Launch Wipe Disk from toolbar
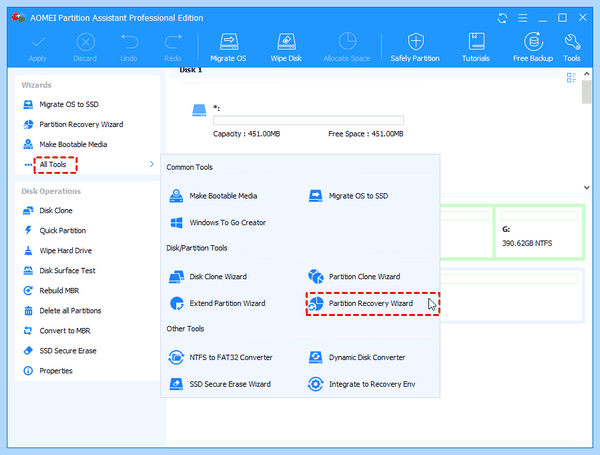This screenshot has width=600, height=455. (286, 48)
